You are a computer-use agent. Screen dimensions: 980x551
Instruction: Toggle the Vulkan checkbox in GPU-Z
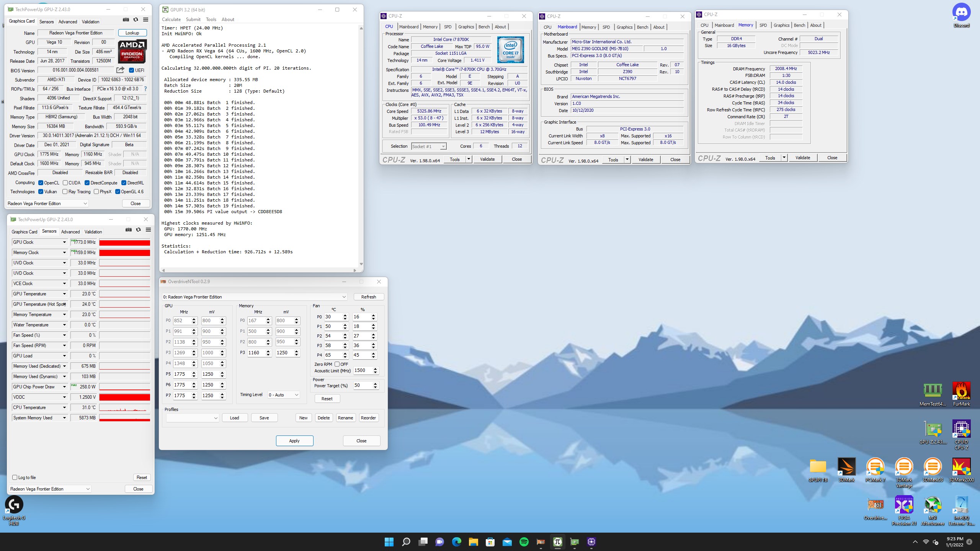point(41,192)
